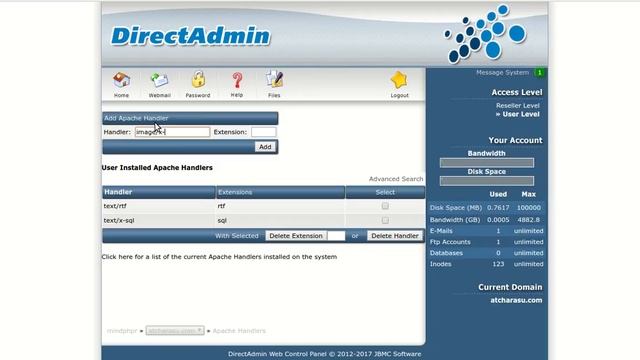Click the DirectAdmin logo
640x360 pixels.
191,36
